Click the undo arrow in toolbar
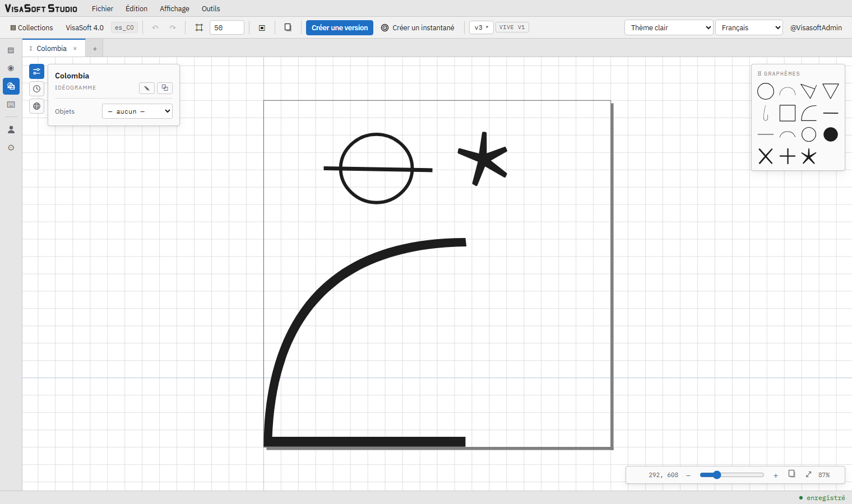 pyautogui.click(x=155, y=27)
